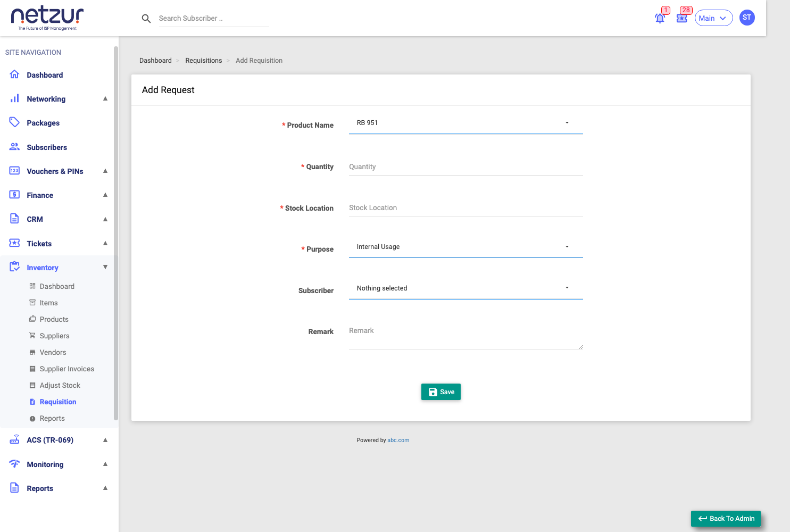Click the Networking bar-chart icon
790x532 pixels.
[x=15, y=98]
